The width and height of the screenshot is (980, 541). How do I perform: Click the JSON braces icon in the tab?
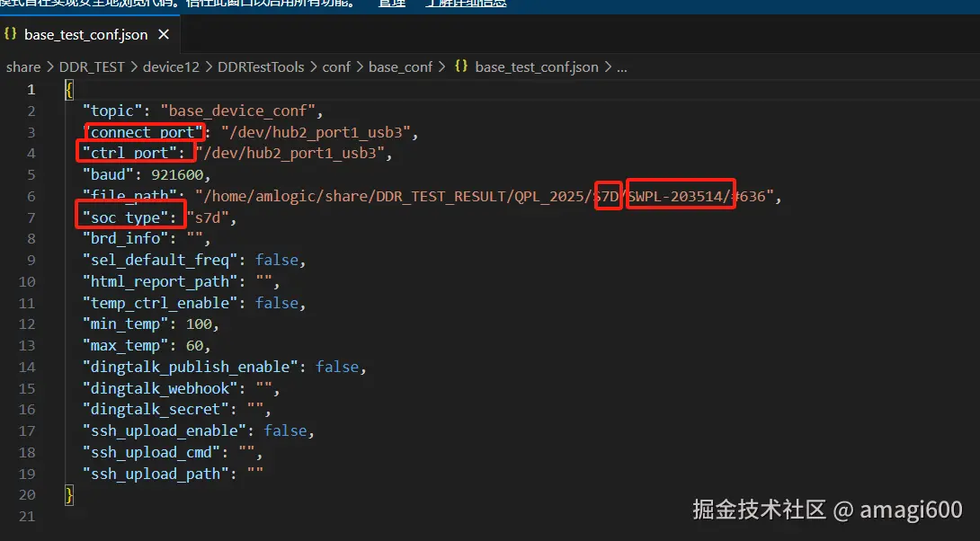click(10, 34)
